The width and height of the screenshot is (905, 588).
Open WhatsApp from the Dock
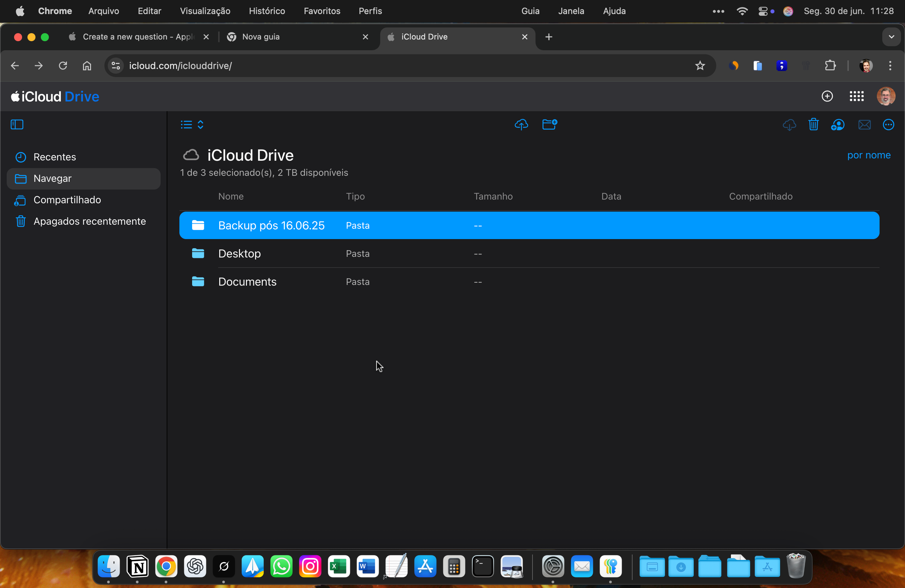pos(281,567)
